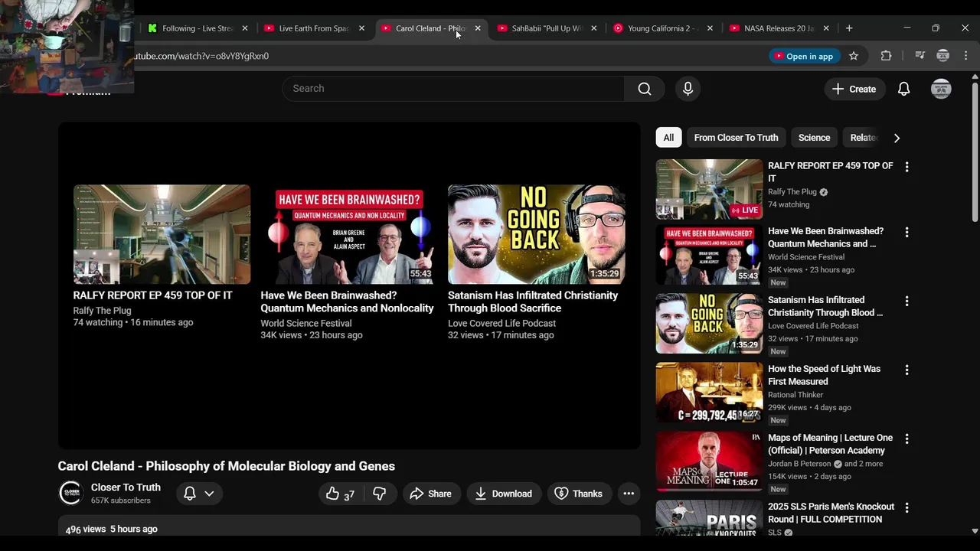Close the Live Earth From Space tab

tap(361, 28)
